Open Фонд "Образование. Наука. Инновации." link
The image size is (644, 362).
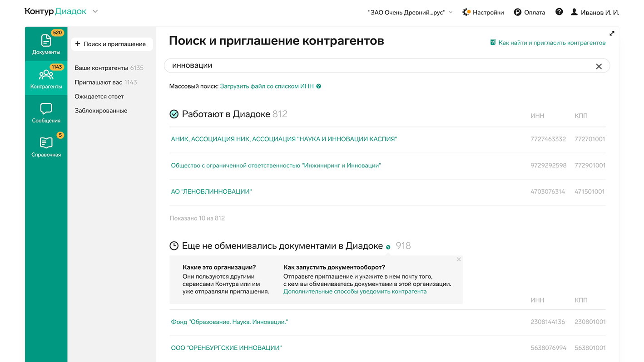229,322
